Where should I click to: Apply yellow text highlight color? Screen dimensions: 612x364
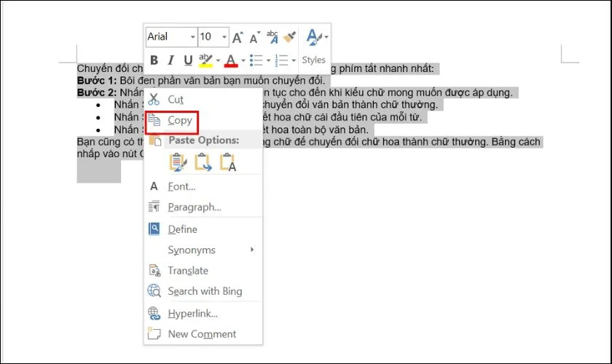tap(205, 60)
